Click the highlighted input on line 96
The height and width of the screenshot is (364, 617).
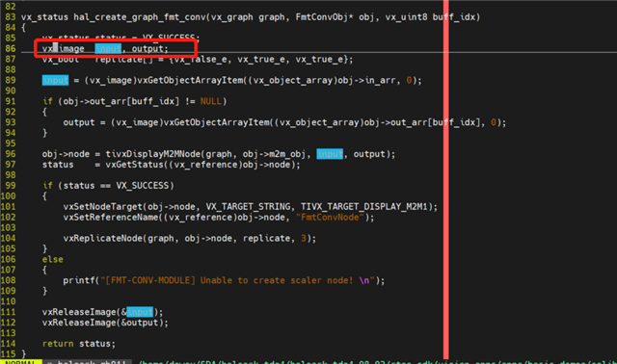click(330, 154)
